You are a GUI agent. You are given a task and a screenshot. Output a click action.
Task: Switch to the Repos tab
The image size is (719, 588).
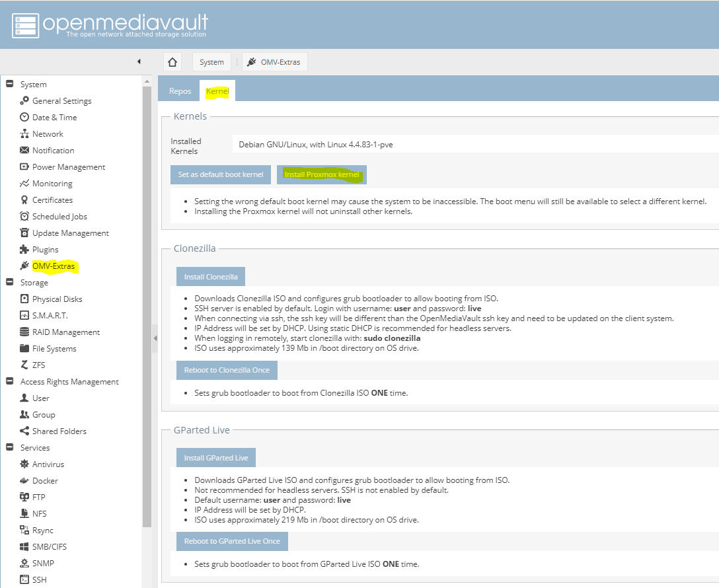180,91
